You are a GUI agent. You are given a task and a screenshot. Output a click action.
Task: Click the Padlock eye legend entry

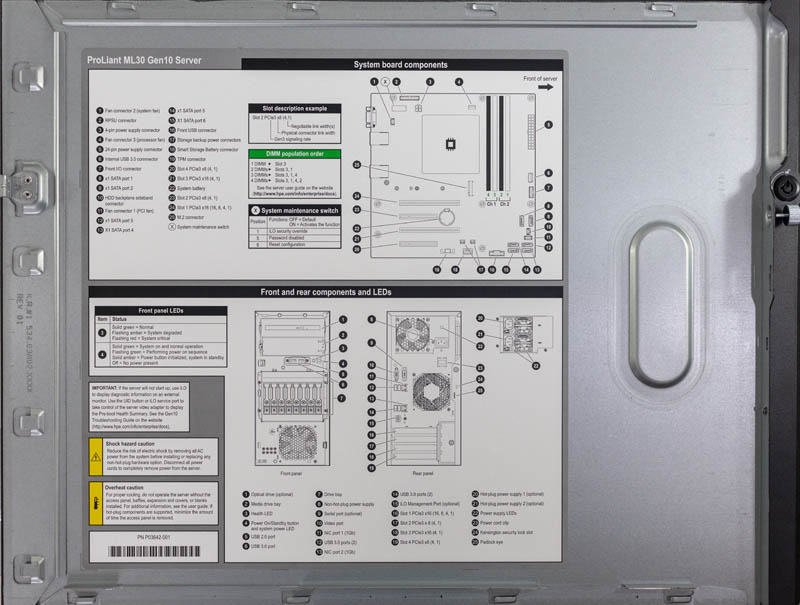click(487, 542)
